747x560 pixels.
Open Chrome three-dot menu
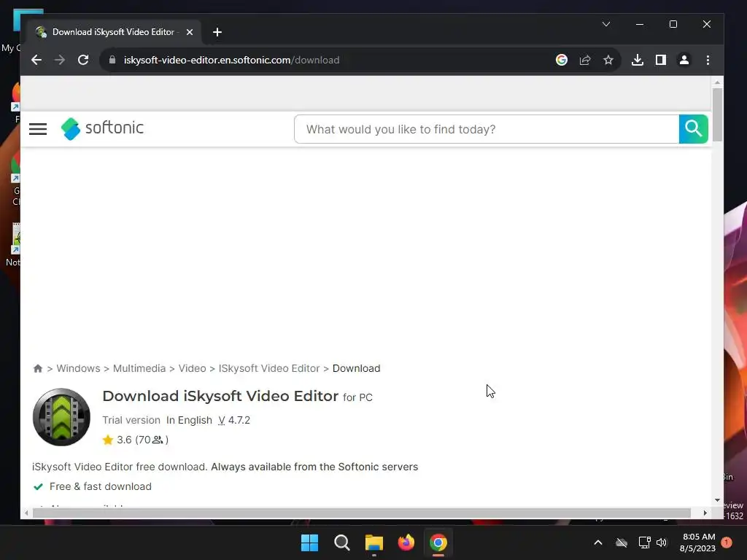tap(708, 60)
